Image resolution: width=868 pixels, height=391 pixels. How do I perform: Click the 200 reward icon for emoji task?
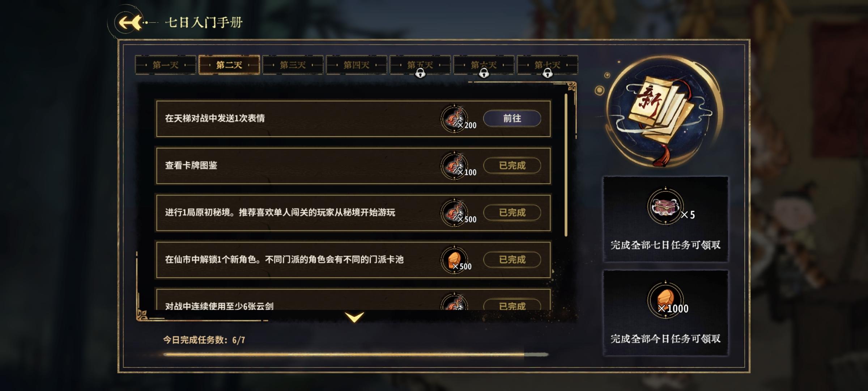[454, 118]
